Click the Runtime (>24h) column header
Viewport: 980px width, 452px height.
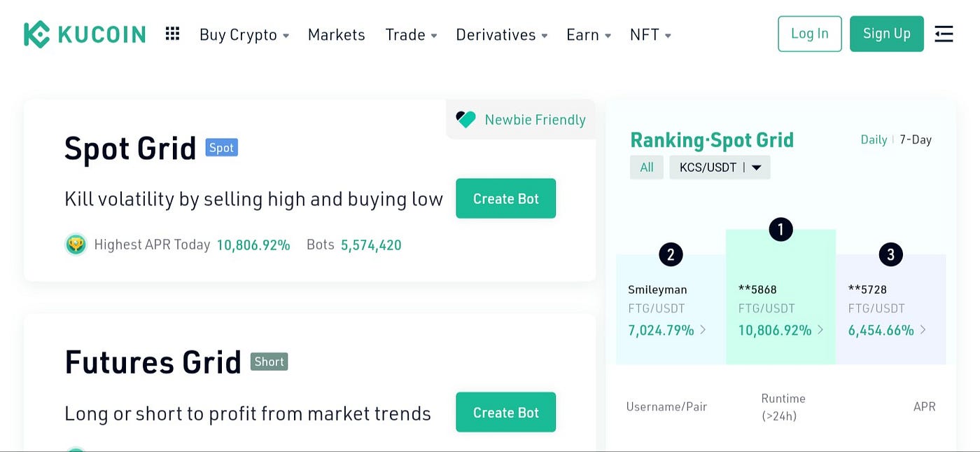click(783, 407)
